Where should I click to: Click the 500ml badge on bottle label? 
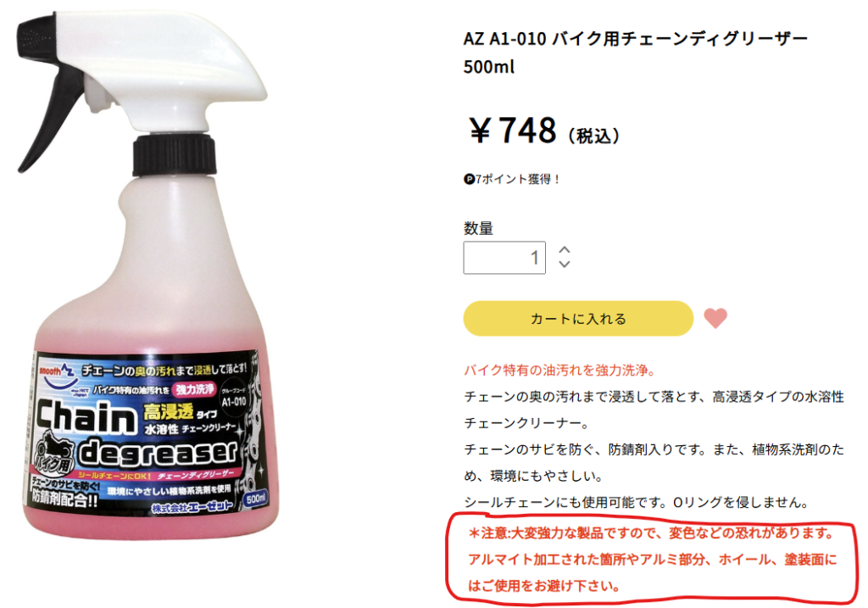[x=256, y=499]
